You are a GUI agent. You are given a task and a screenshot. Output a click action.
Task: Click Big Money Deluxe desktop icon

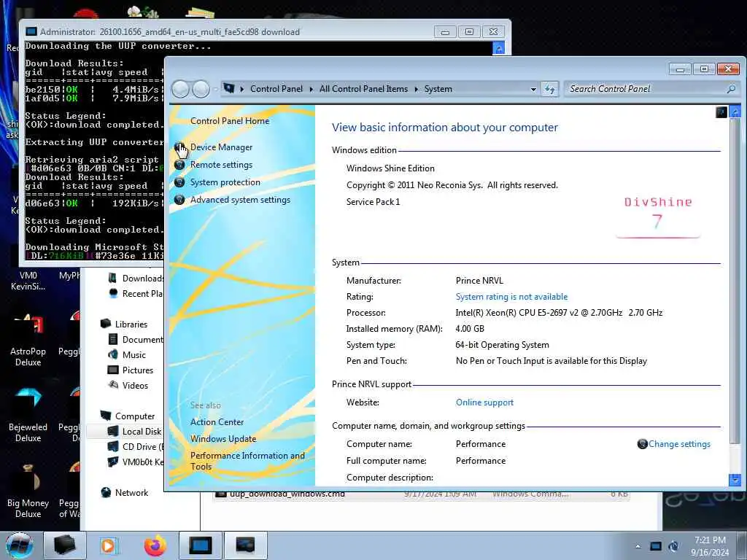pyautogui.click(x=28, y=491)
